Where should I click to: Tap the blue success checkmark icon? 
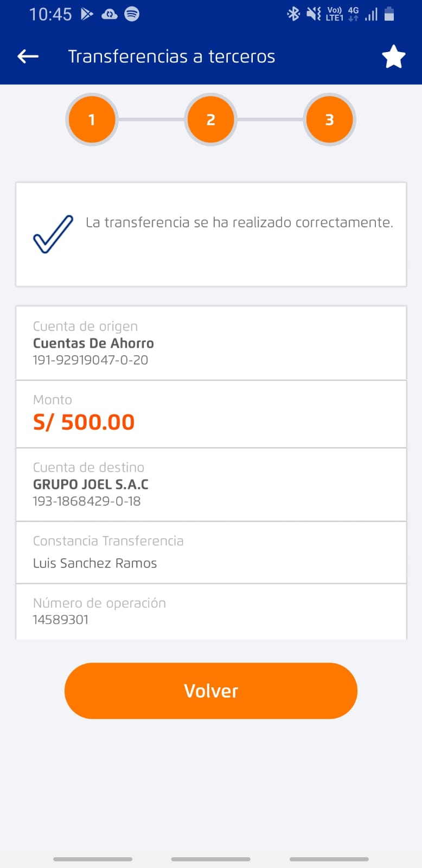(53, 234)
